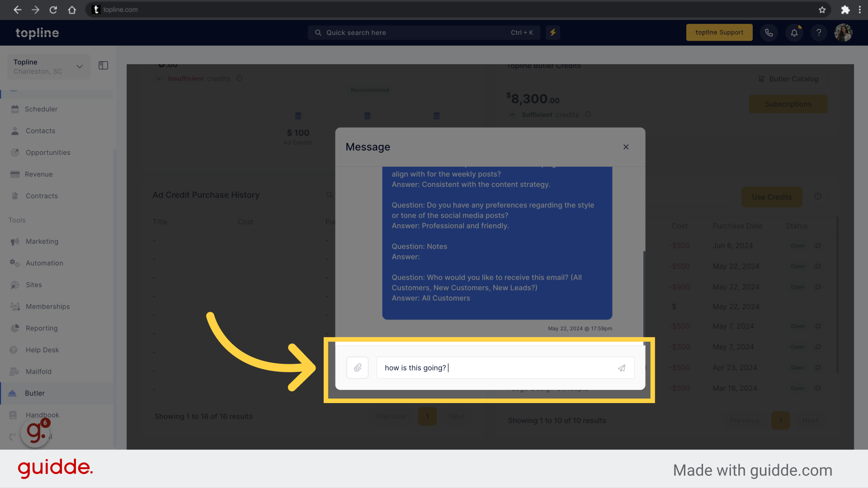The image size is (868, 488).
Task: Click the Automation gears icon
Action: 15,263
